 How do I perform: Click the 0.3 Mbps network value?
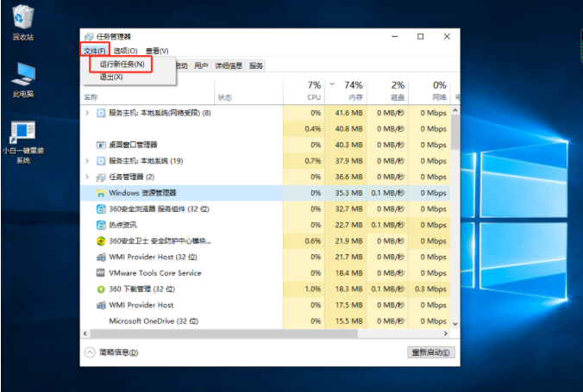pos(430,289)
